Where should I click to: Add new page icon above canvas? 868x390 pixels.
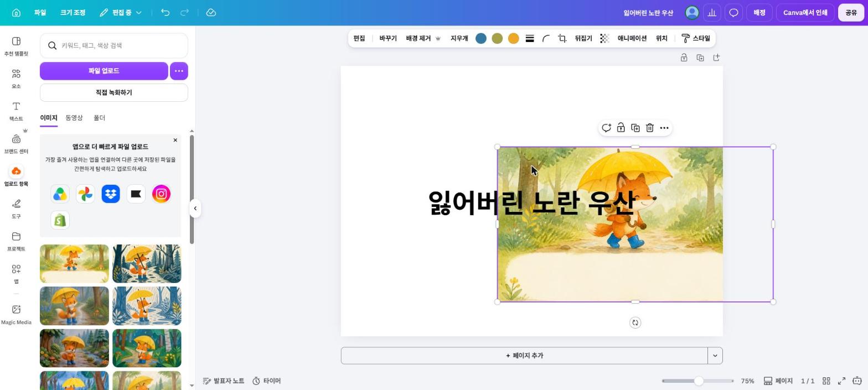716,58
